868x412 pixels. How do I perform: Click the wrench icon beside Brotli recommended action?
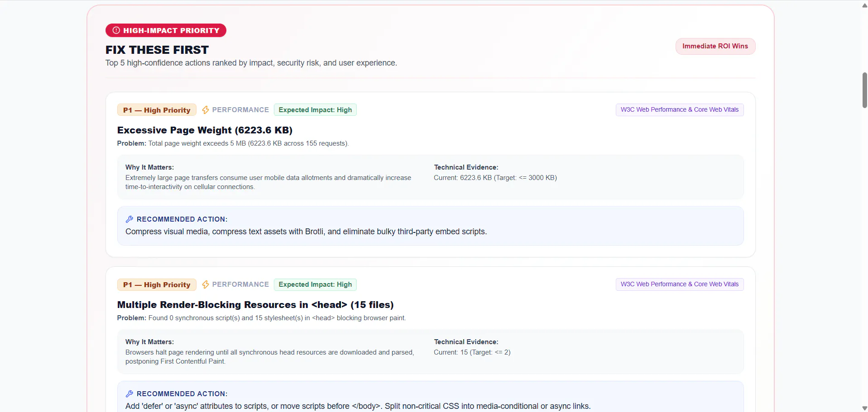click(x=129, y=219)
